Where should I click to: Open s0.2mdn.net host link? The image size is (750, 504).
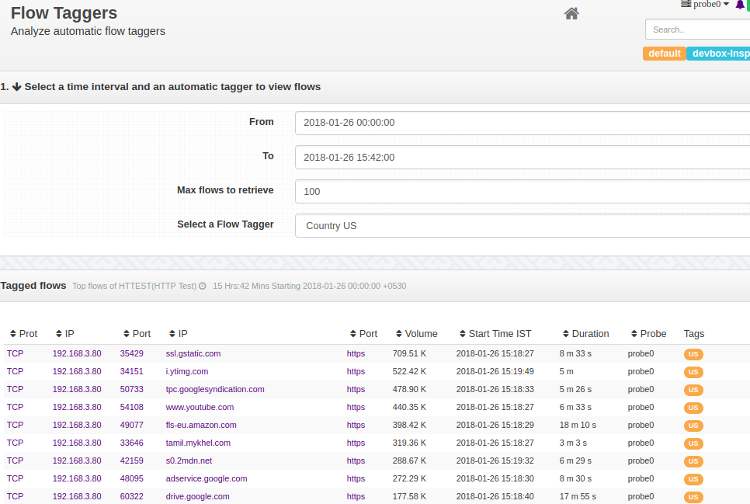(188, 461)
